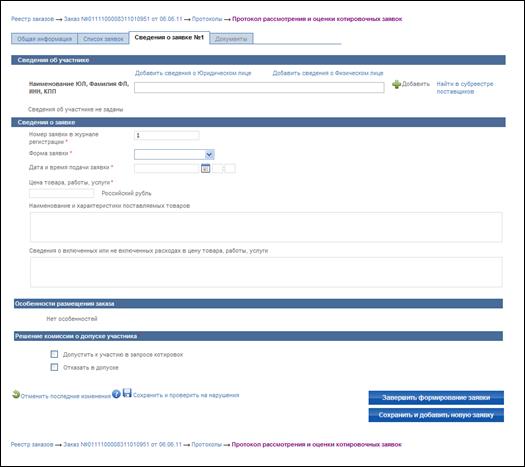Select the Сведения о заявке №1 tab
The width and height of the screenshot is (525, 467).
tap(169, 37)
